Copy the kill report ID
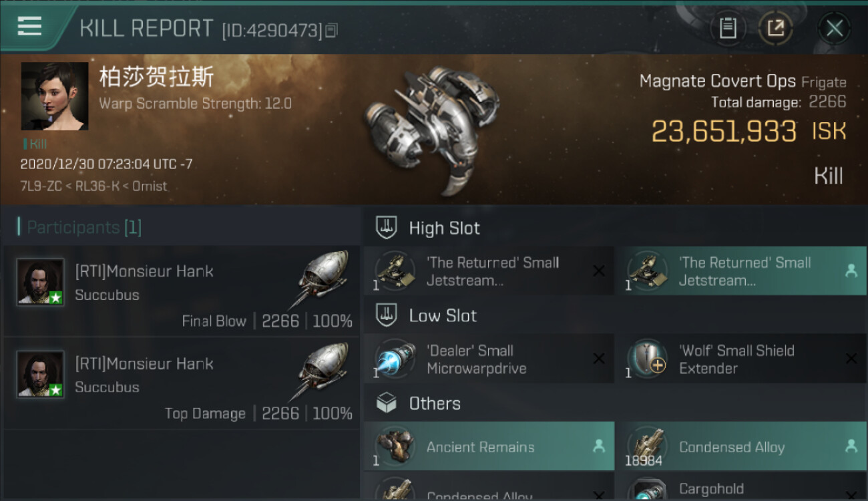Screen dimensions: 868x501 coord(332,30)
